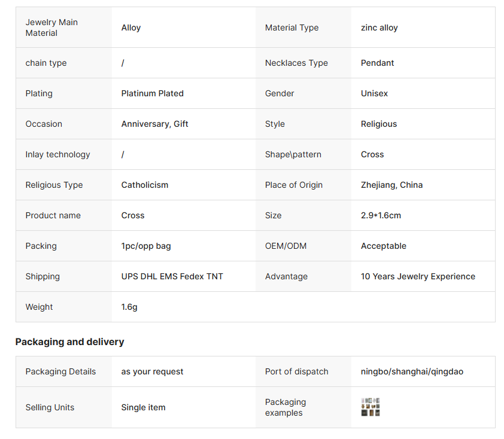
Task: Select the 'zinc alloy' material type text
Action: (x=379, y=28)
